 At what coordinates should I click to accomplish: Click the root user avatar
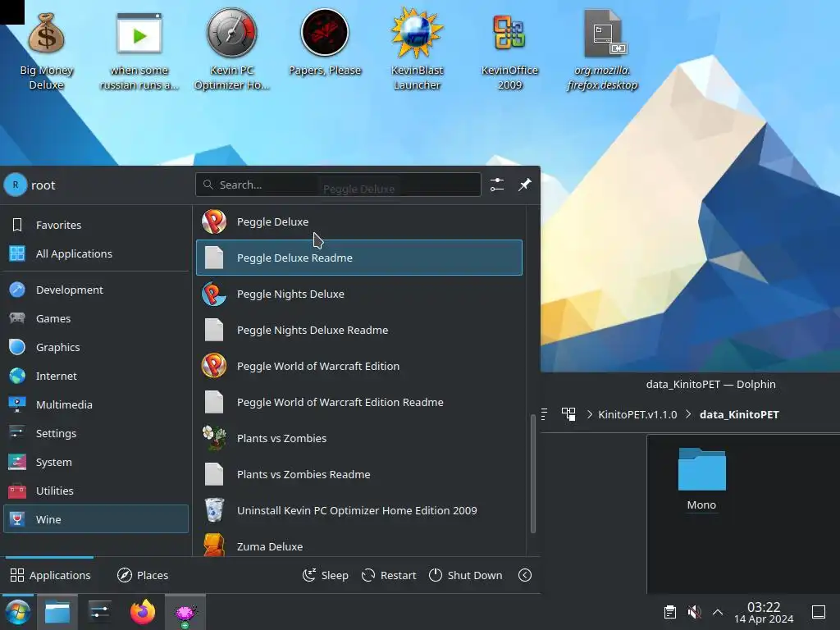16,185
